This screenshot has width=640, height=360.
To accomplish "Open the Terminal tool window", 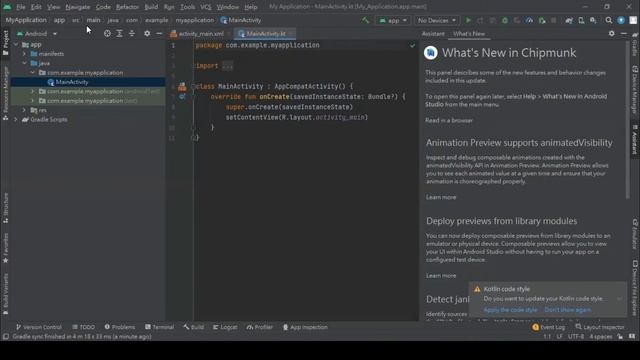I will click(160, 327).
